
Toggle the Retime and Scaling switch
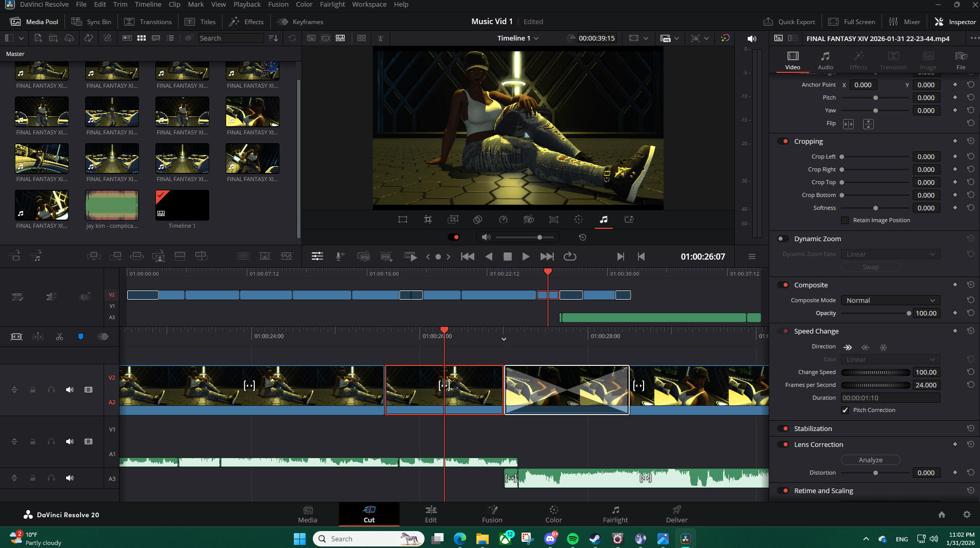click(783, 491)
